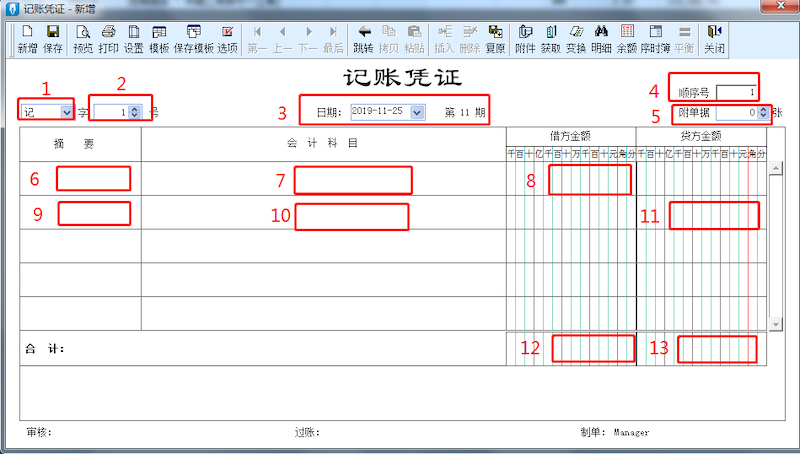This screenshot has height=454, width=800.
Task: Open 明细 detail ledger
Action: [x=602, y=39]
